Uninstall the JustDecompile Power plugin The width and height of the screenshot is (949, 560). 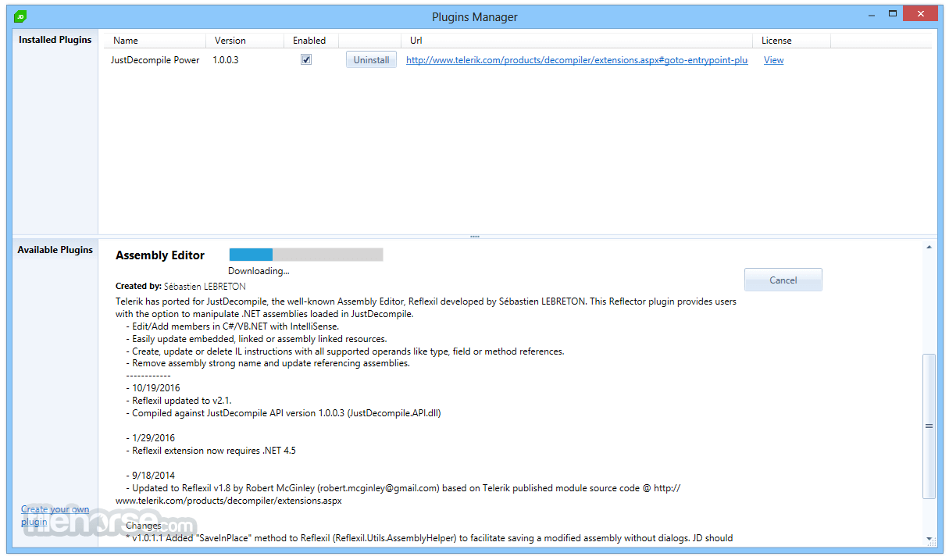371,60
